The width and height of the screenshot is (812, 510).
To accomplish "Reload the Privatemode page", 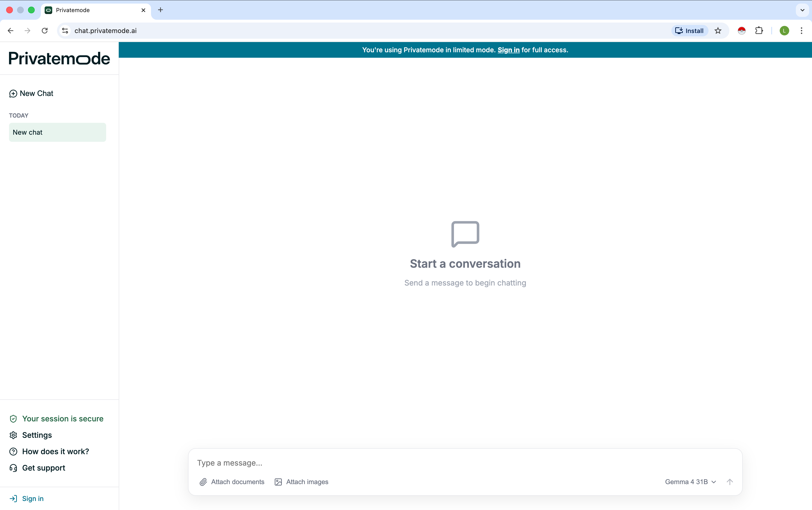I will pyautogui.click(x=44, y=31).
